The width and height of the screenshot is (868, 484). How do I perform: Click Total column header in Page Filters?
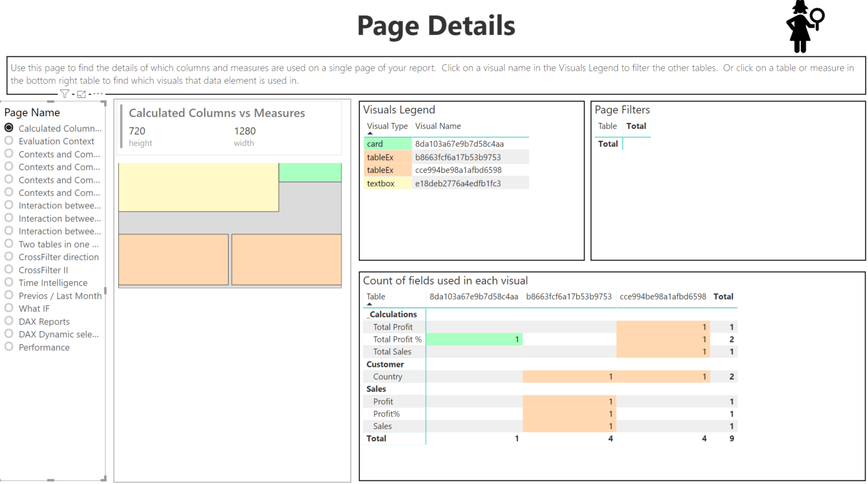coord(636,126)
